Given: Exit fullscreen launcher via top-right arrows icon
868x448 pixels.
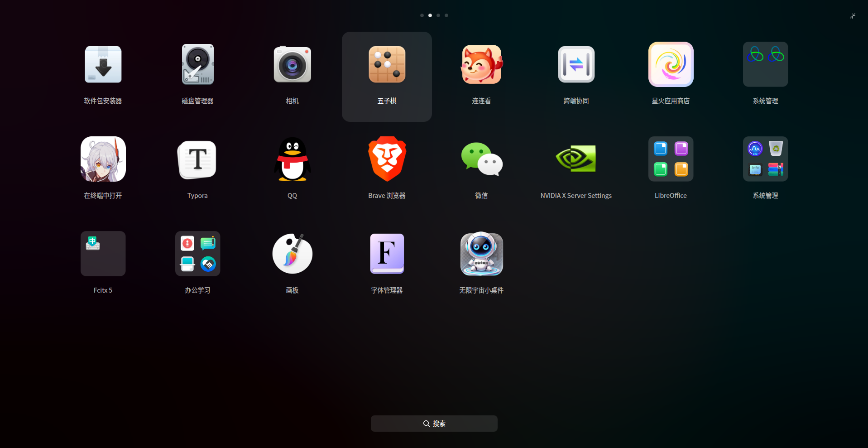Looking at the screenshot, I should click(x=853, y=16).
